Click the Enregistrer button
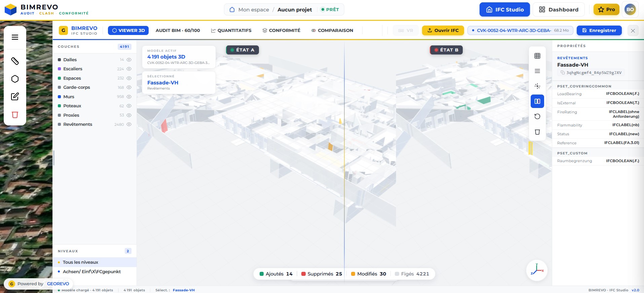Screen dimensions: 644x293 (x=599, y=30)
